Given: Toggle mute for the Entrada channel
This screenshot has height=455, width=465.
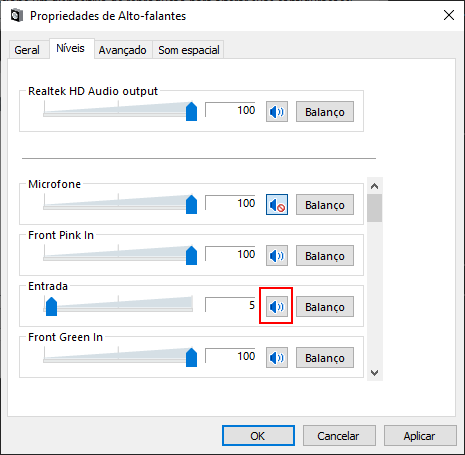Looking at the screenshot, I should tap(277, 307).
